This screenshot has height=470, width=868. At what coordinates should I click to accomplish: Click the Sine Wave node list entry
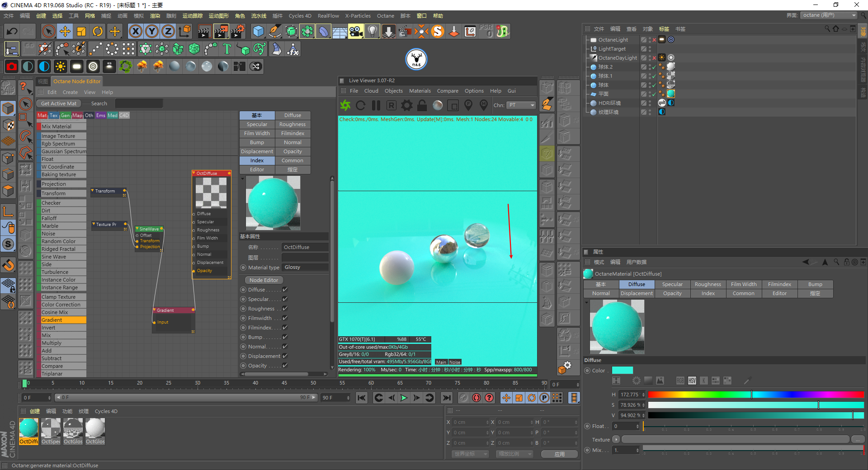61,257
